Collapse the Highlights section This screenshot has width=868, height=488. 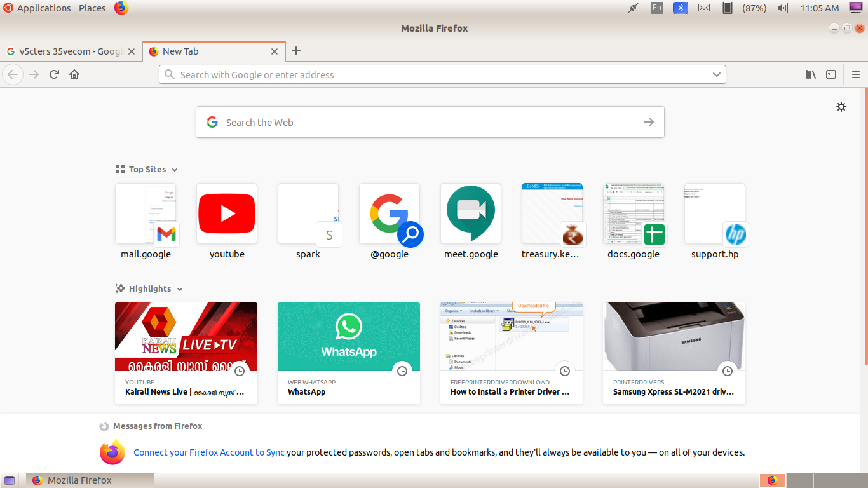pos(180,289)
